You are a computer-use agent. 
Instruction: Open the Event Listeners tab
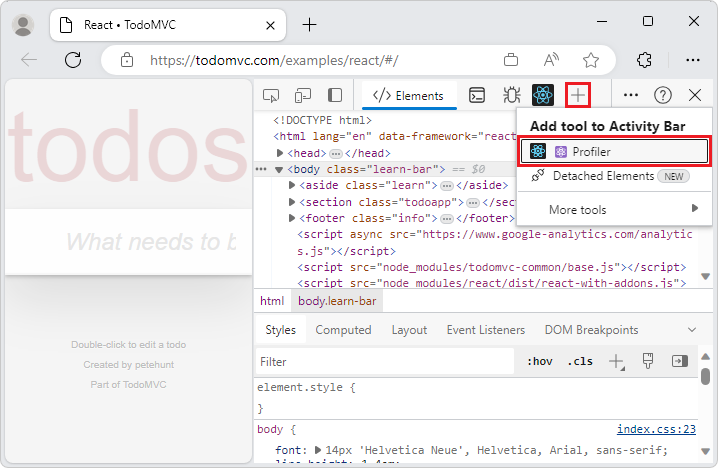[486, 330]
